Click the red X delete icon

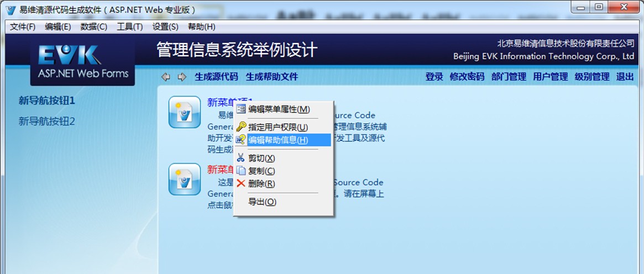pos(241,183)
